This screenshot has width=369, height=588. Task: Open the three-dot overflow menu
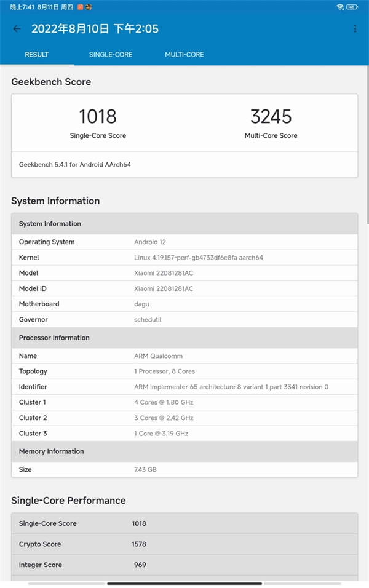coord(355,29)
